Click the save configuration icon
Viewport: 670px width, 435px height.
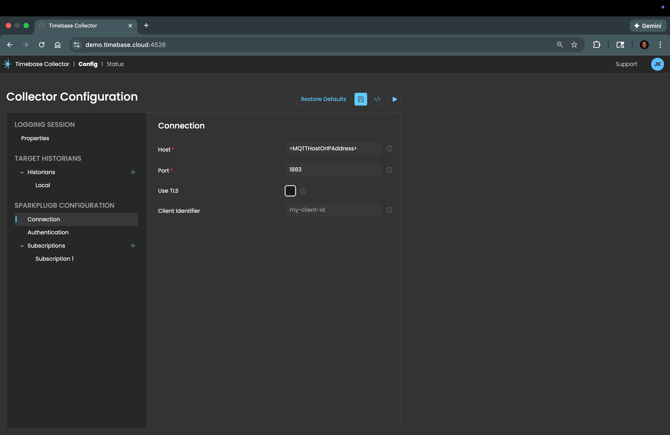(361, 99)
